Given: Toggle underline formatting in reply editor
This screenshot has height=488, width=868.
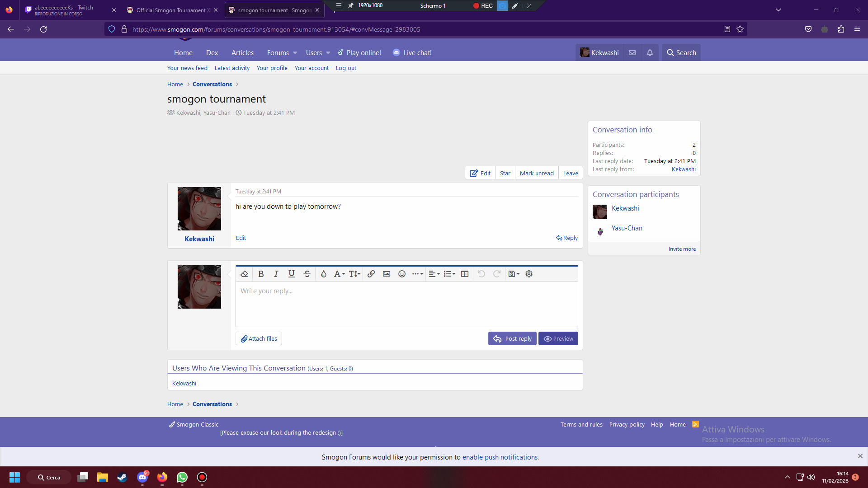Looking at the screenshot, I should coord(292,274).
